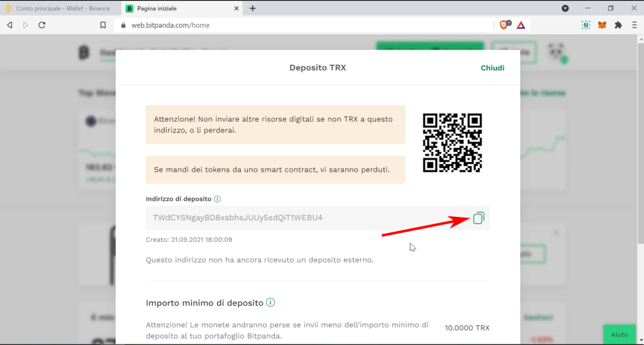Go back in browser history
The height and width of the screenshot is (345, 644).
coord(10,25)
